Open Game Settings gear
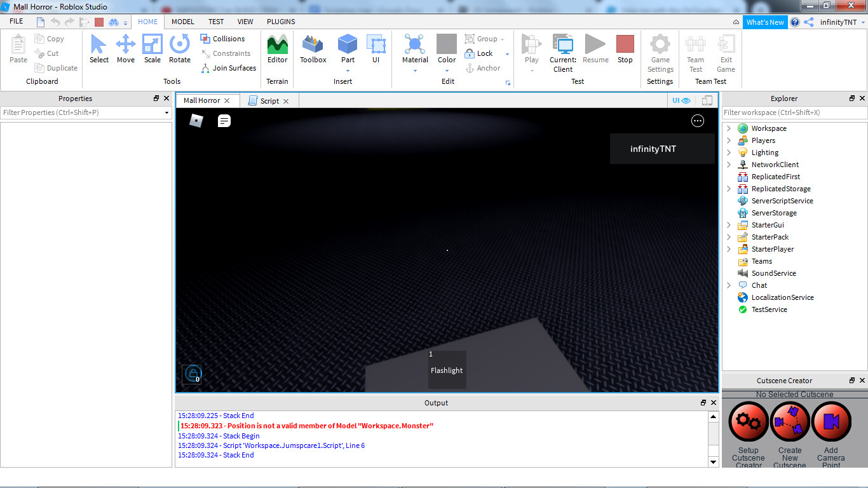This screenshot has width=868, height=488. coord(660,53)
